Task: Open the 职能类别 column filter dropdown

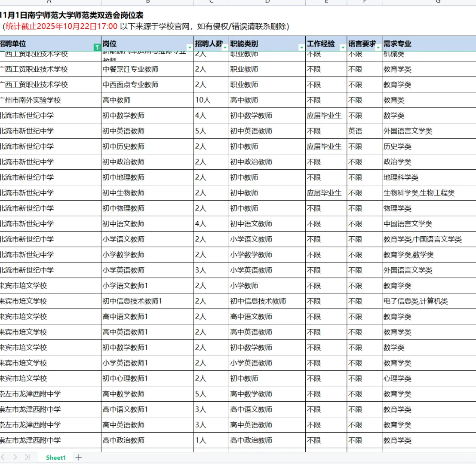Action: [301, 47]
